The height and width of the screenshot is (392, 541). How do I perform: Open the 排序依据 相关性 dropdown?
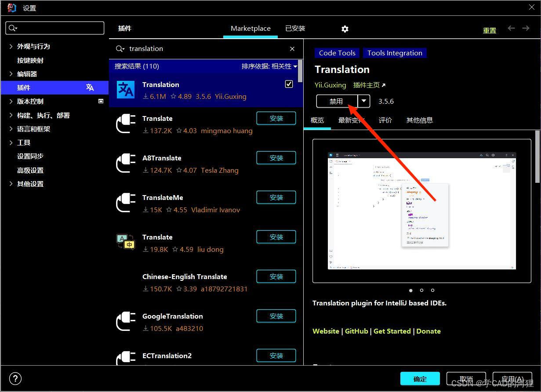[x=269, y=66]
